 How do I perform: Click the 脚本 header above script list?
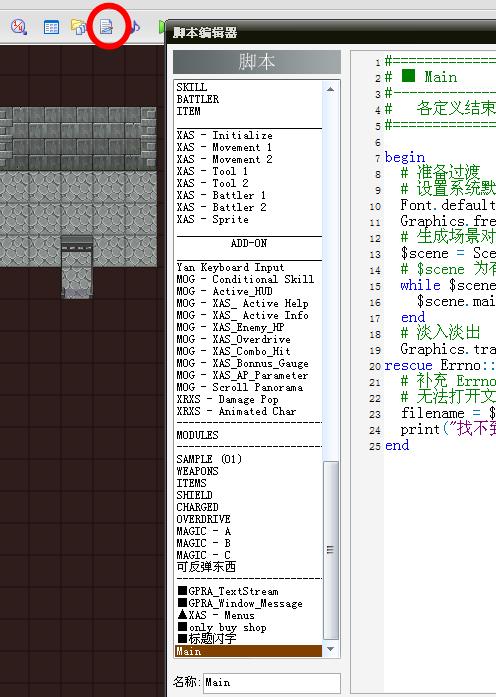pos(257,62)
